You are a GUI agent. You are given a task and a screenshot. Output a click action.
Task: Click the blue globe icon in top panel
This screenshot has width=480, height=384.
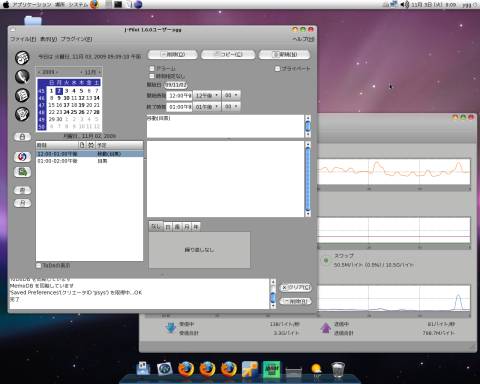[x=138, y=4]
